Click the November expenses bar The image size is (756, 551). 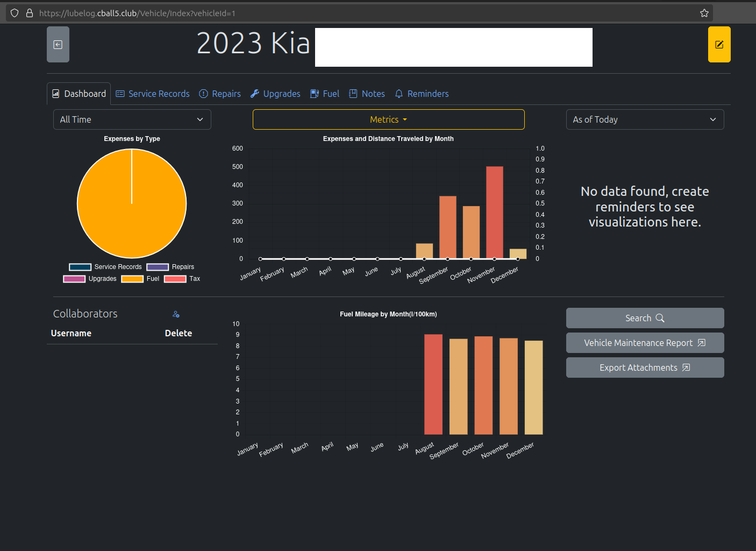pyautogui.click(x=495, y=213)
